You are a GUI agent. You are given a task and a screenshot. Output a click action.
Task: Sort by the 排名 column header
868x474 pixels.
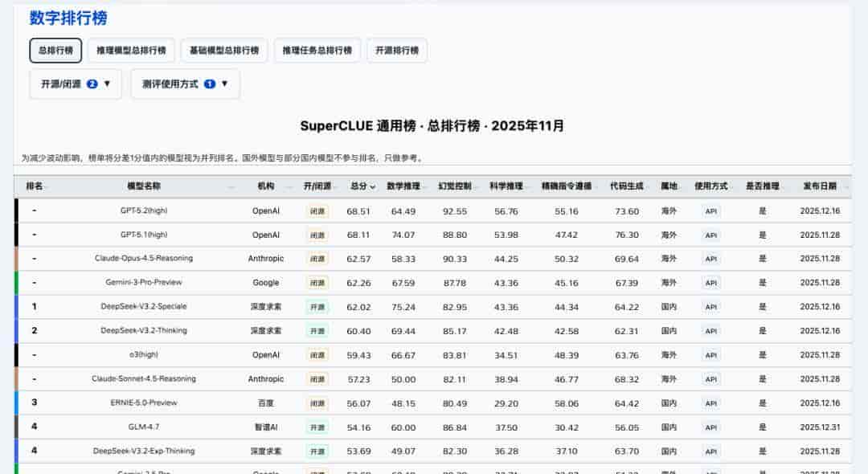(35, 186)
